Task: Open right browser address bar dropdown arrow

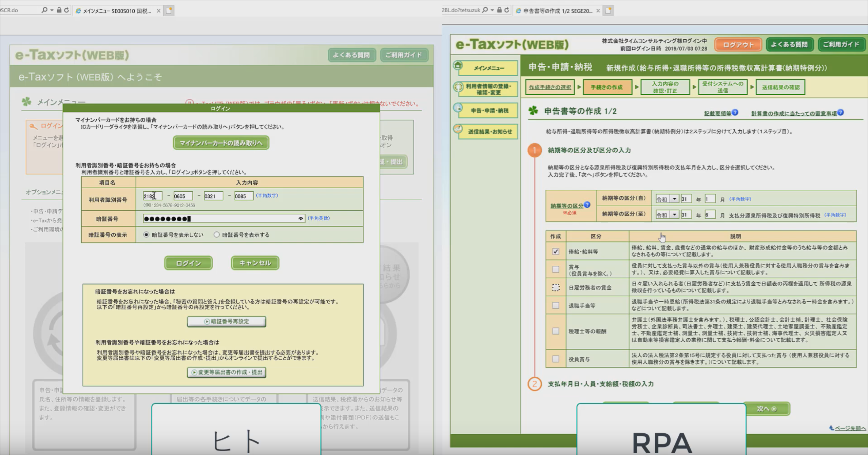Action: [492, 10]
